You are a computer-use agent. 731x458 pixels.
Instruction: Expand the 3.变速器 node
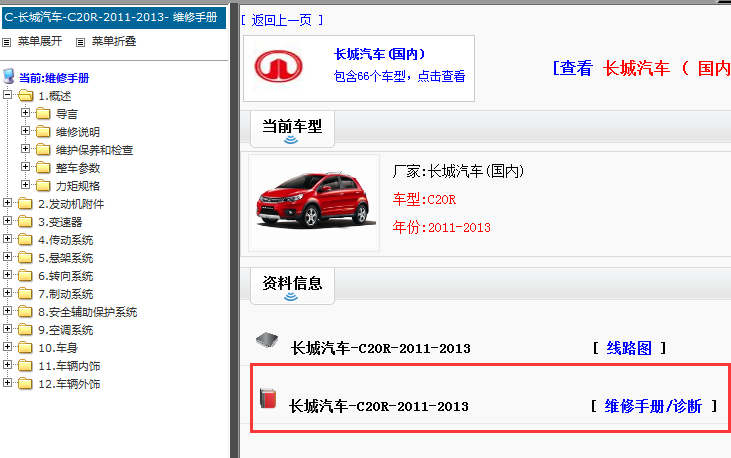tap(7, 221)
